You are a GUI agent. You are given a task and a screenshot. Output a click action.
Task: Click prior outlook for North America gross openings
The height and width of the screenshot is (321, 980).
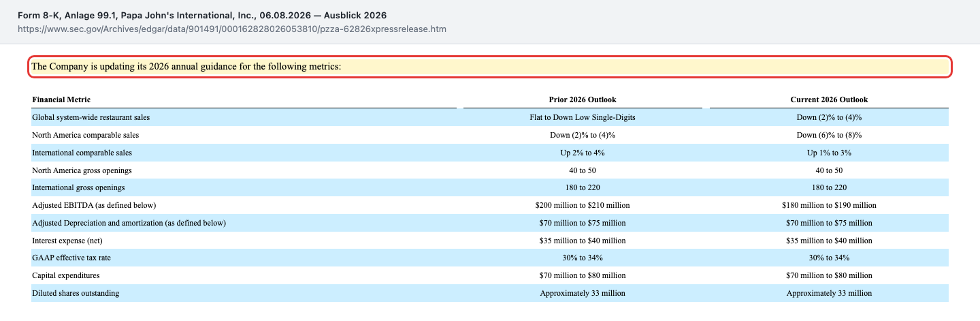click(x=583, y=170)
